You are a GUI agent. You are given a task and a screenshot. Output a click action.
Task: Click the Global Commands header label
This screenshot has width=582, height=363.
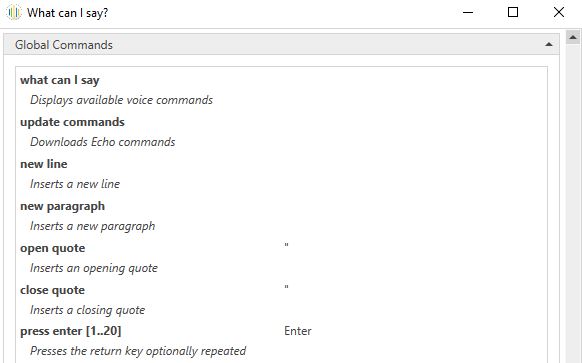(63, 45)
